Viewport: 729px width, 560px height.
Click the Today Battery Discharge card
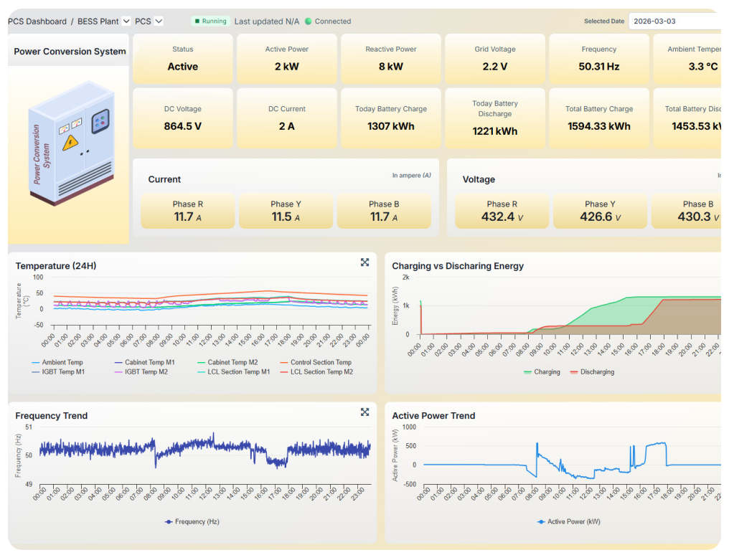(494, 118)
